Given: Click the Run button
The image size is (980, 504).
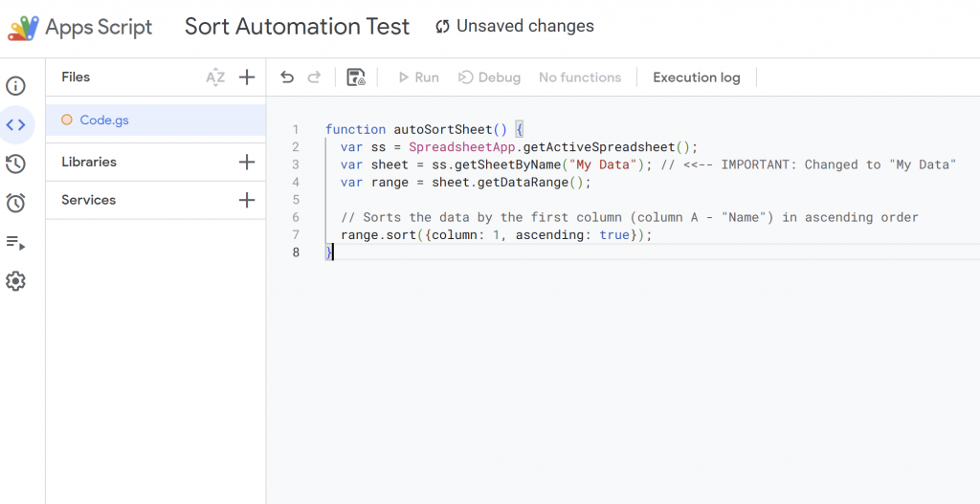Looking at the screenshot, I should (x=417, y=77).
